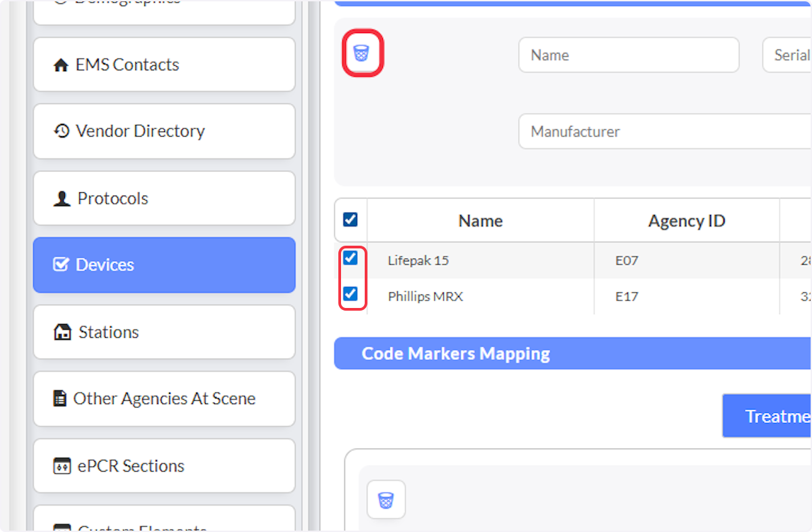The width and height of the screenshot is (812, 532).
Task: Click the checkmark icon beside Devices
Action: (61, 265)
